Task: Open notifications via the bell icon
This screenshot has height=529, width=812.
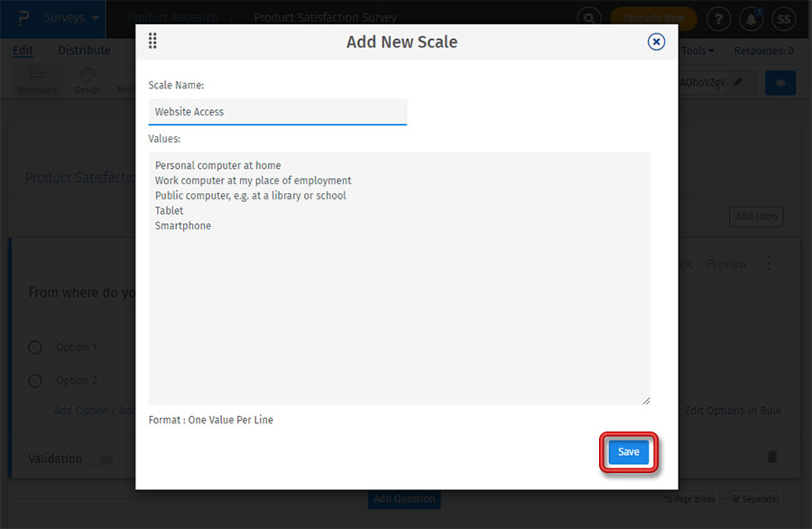Action: tap(751, 18)
